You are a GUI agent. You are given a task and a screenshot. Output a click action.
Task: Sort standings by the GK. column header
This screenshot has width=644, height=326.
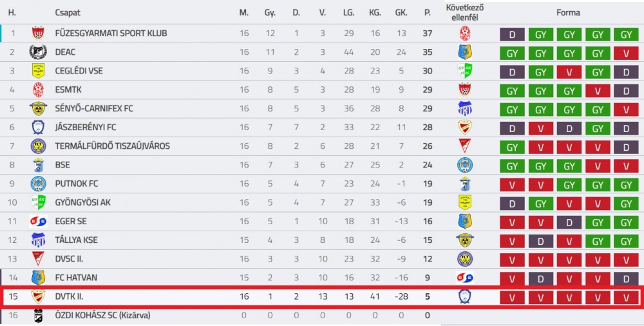point(401,13)
